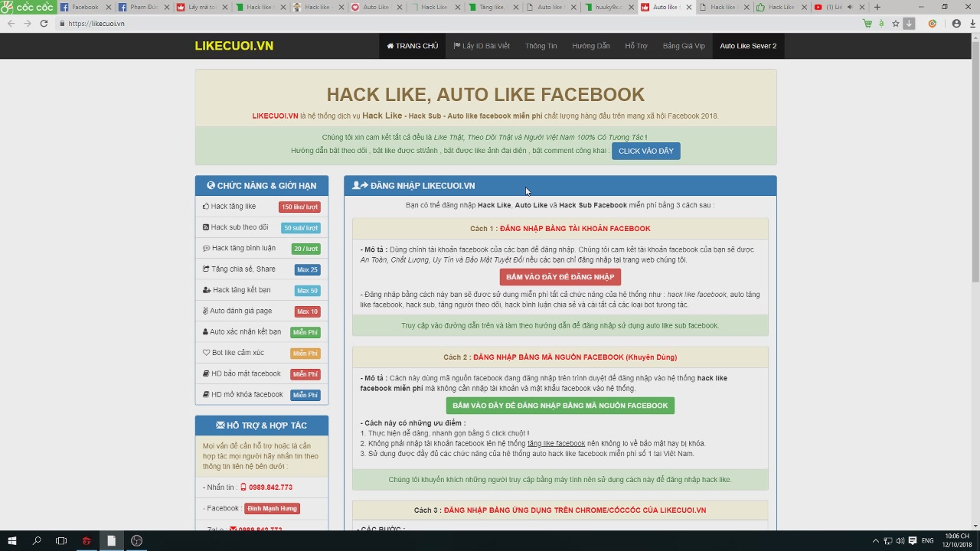This screenshot has width=980, height=551.
Task: Switch to the first Facebook browser tab
Action: 84,7
